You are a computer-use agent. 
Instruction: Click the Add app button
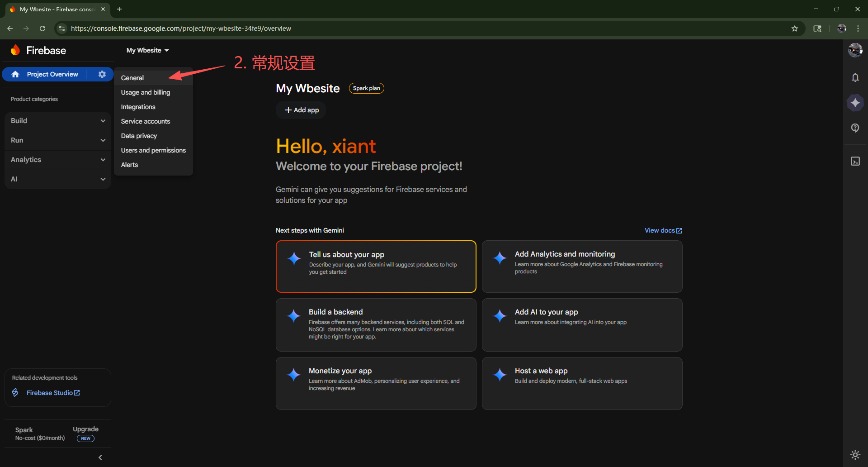tap(302, 110)
